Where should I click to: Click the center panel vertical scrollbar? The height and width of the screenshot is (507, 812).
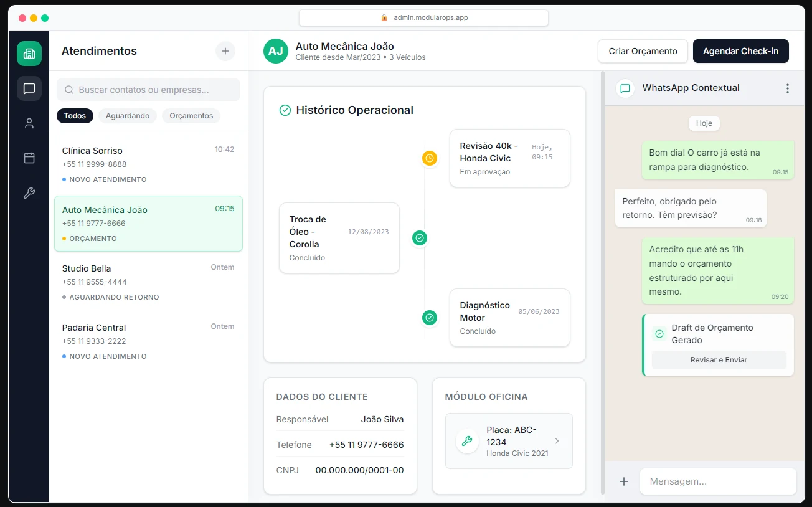602,283
